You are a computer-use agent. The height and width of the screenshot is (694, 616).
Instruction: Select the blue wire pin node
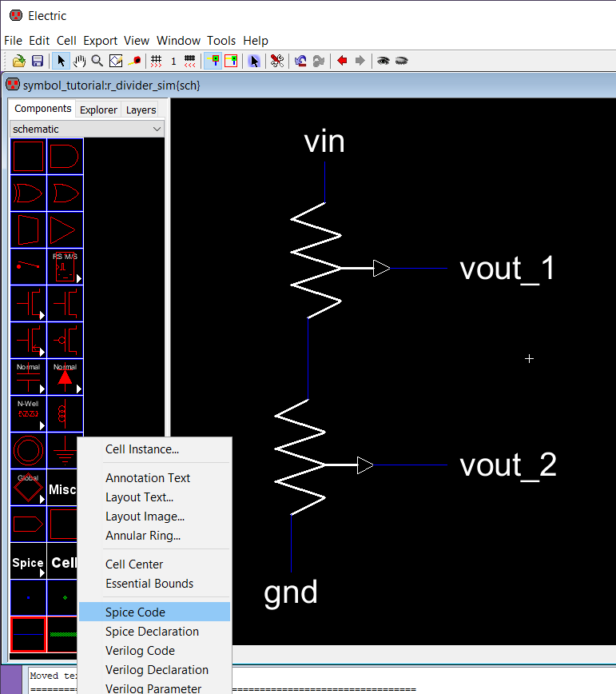point(28,598)
